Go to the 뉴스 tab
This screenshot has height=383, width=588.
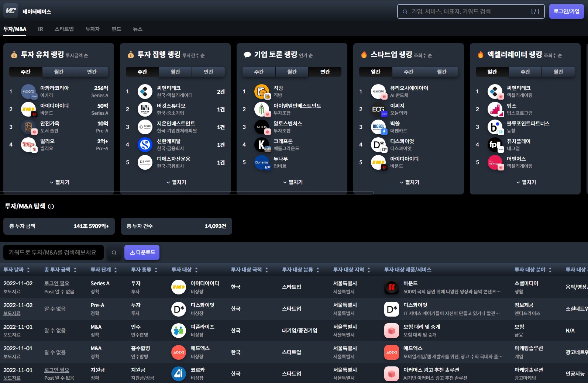tap(138, 29)
